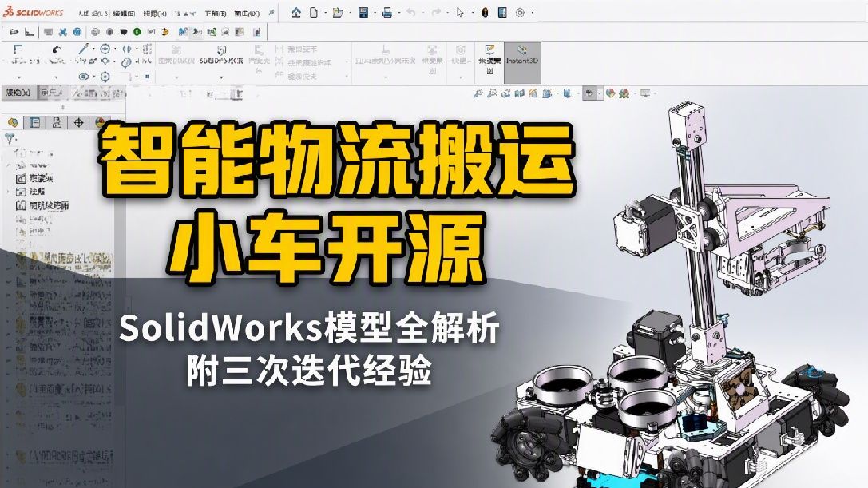Select the middle of three adjacent boxed-icon tree items
Image resolution: width=868 pixels, height=488 pixels.
[30, 192]
